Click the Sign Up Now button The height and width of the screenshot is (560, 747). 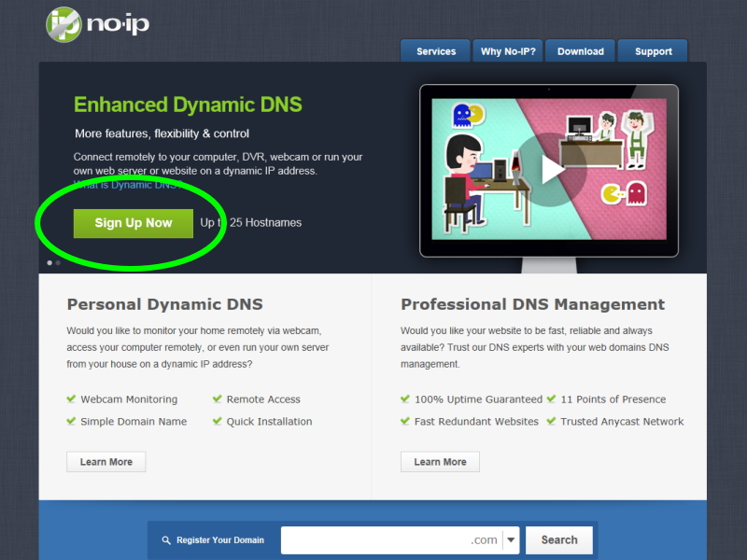[134, 223]
